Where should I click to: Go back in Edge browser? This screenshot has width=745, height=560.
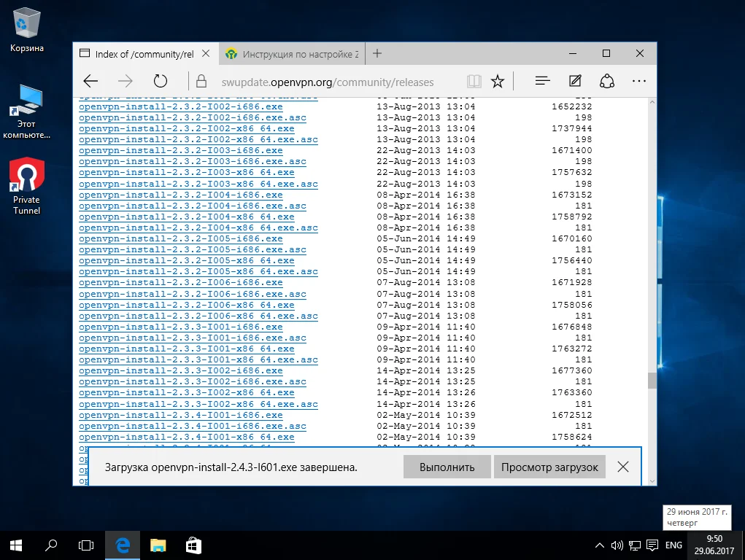pos(90,81)
